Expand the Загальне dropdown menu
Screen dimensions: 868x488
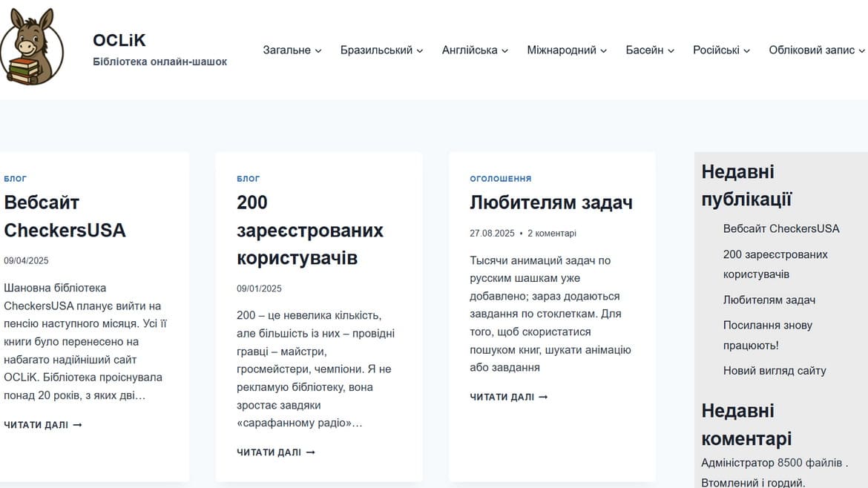click(x=292, y=50)
